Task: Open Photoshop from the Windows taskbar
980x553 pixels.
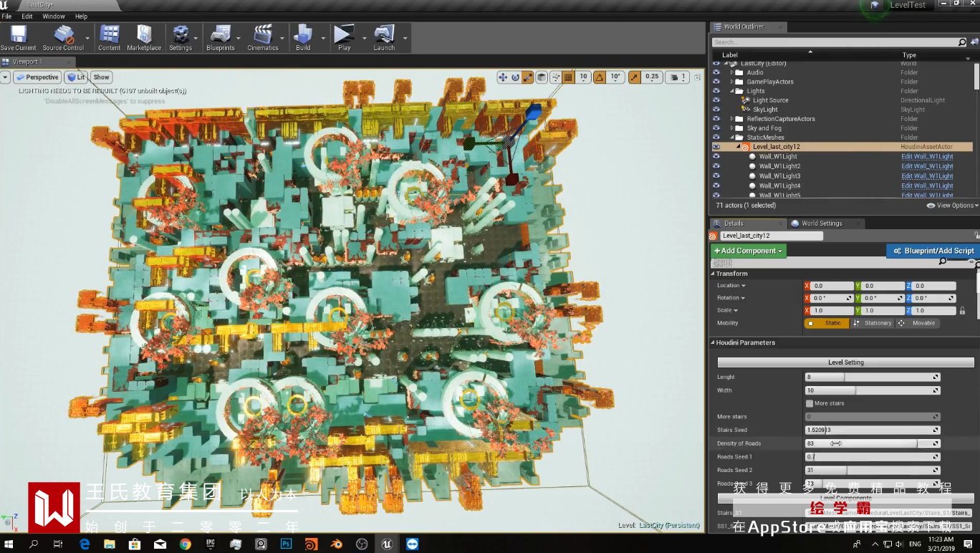Action: [286, 544]
